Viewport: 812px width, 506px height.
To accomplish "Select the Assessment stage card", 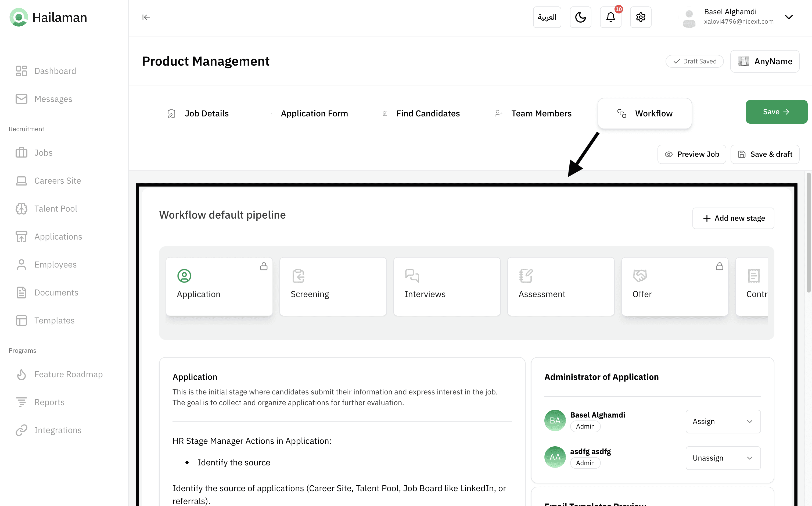I will click(x=561, y=286).
